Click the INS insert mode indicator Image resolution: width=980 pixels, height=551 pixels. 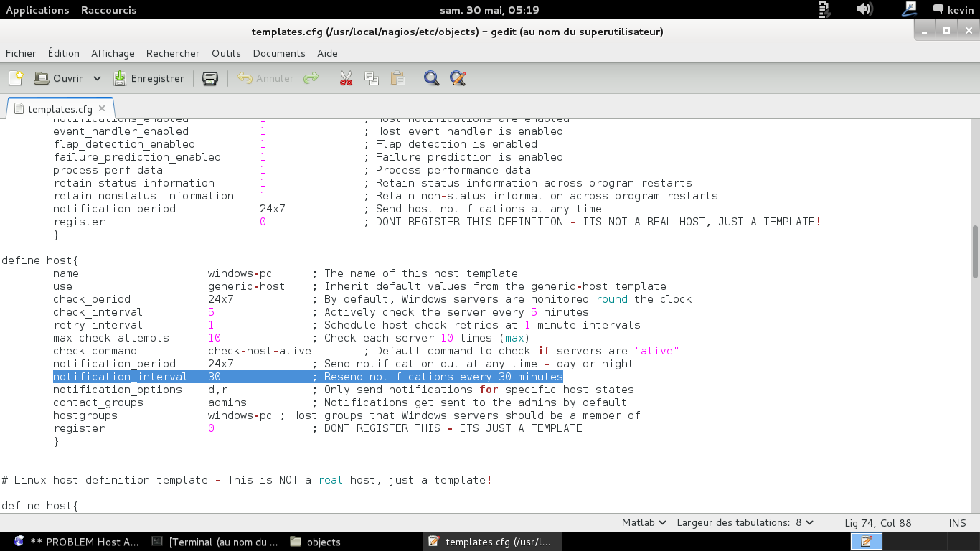tap(957, 523)
